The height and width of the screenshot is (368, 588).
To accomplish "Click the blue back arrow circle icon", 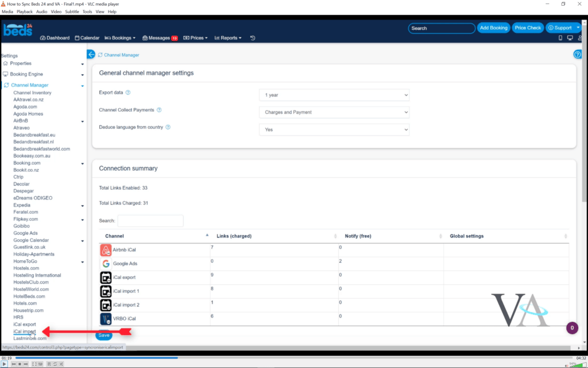I will tap(91, 55).
